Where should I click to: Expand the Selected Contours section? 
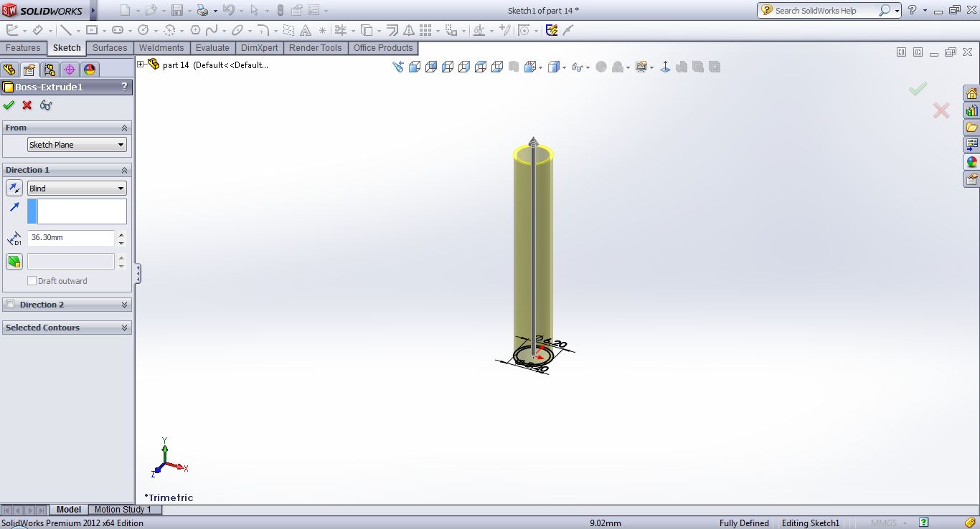pos(125,328)
